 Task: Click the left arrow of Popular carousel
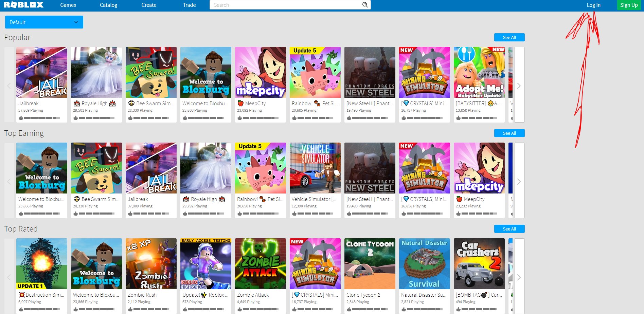(x=9, y=85)
